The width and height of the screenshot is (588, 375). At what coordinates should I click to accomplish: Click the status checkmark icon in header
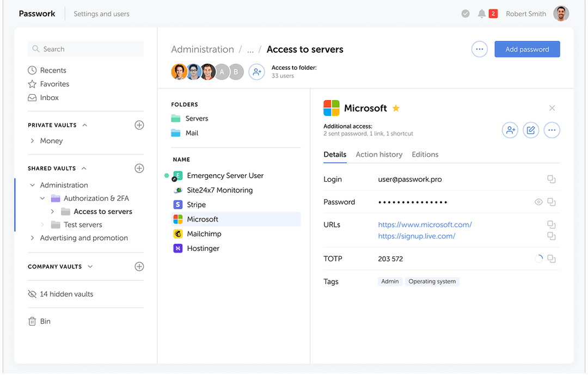[465, 14]
